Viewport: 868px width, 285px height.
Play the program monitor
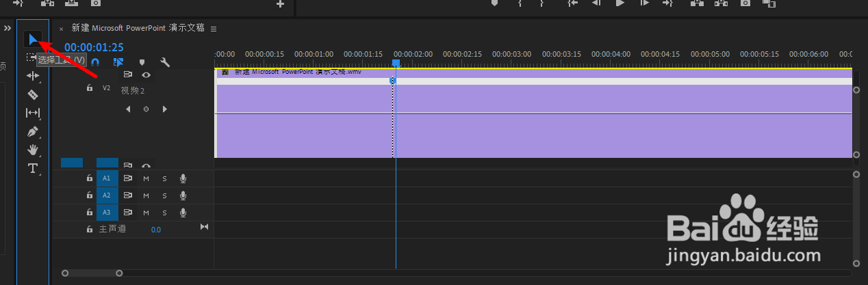(x=620, y=3)
